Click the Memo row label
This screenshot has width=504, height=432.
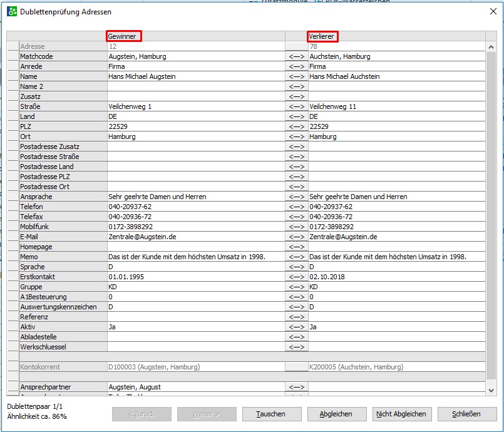click(63, 257)
